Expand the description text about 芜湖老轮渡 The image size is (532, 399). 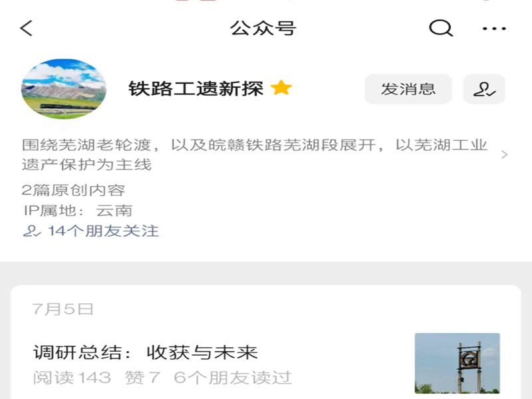255,155
